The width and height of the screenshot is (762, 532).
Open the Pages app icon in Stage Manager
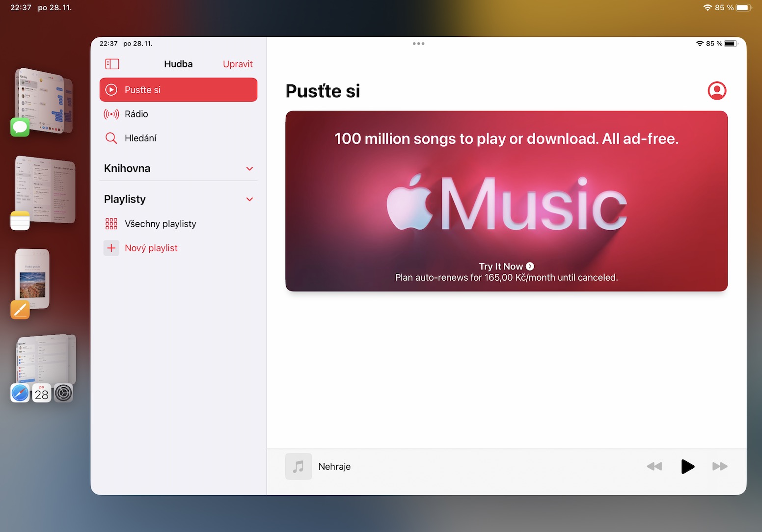click(20, 310)
